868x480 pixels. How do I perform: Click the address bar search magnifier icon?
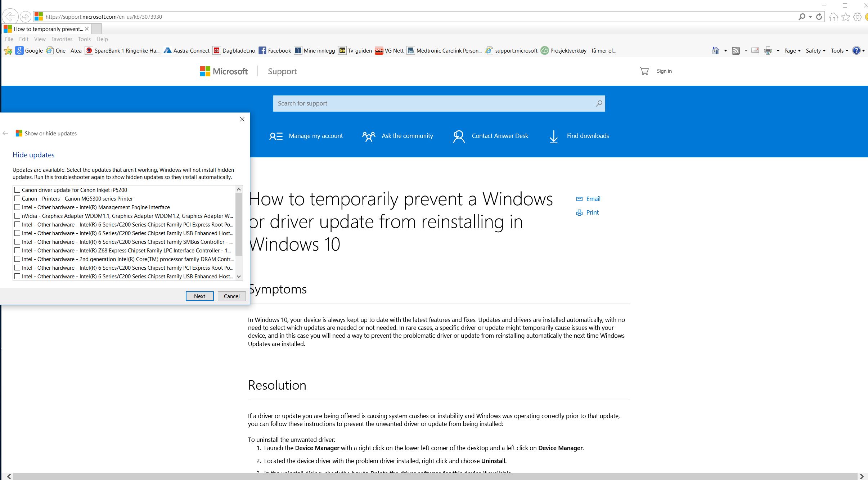802,17
